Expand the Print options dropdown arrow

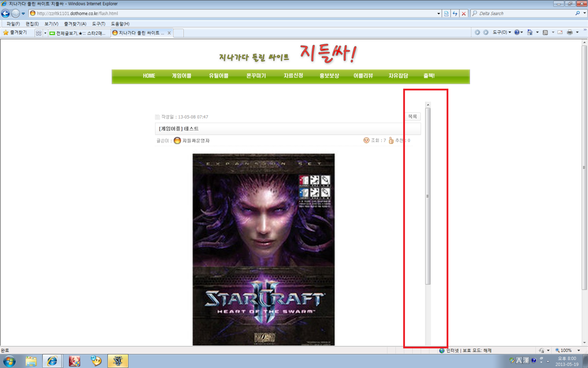coord(577,32)
